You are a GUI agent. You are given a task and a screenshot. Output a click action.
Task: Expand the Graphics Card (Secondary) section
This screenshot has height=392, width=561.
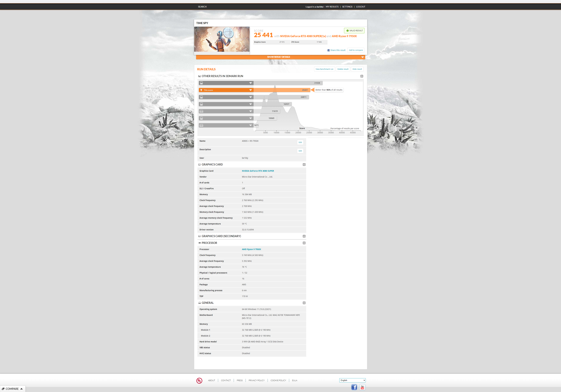tap(304, 236)
